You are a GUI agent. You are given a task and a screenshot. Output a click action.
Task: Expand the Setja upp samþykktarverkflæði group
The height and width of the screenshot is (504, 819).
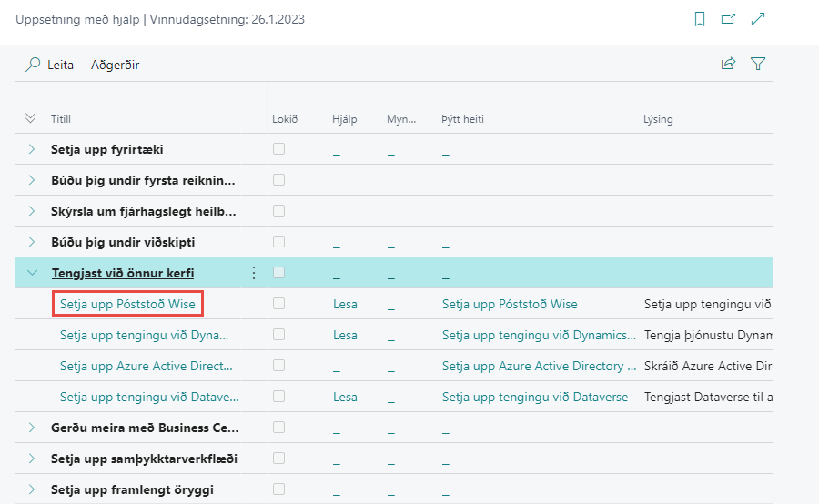(x=32, y=459)
